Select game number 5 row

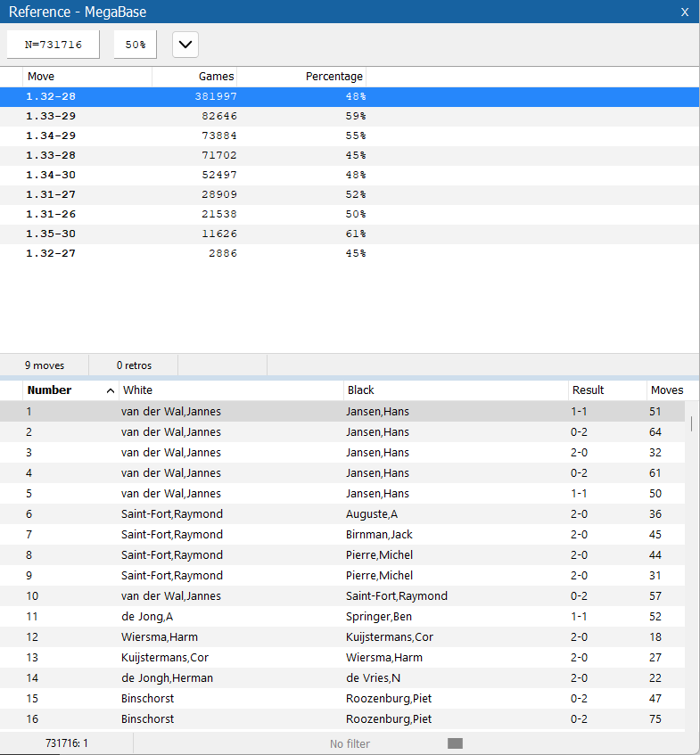coord(342,494)
